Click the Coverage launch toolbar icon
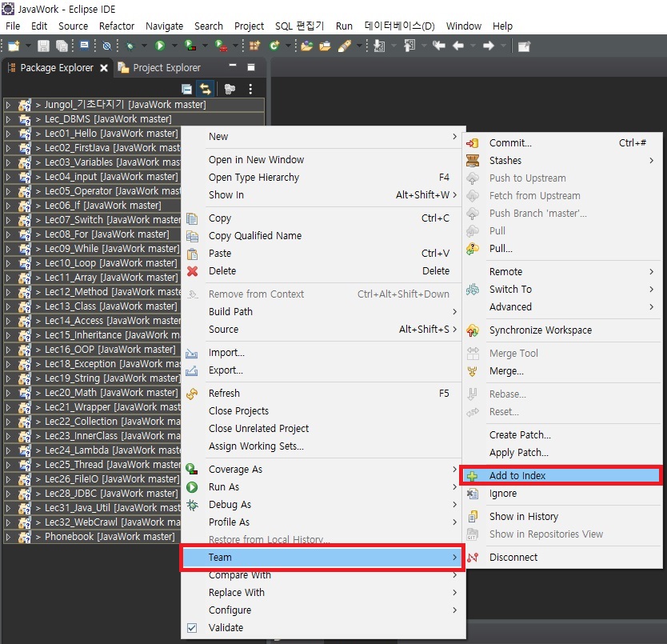The height and width of the screenshot is (644, 667). click(190, 46)
